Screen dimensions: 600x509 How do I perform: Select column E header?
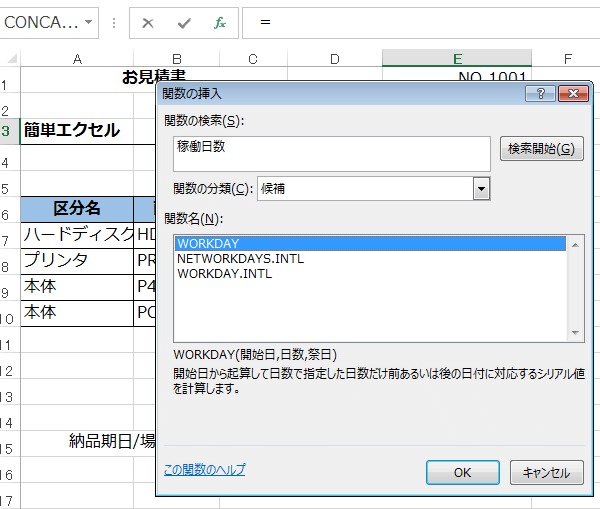point(456,58)
